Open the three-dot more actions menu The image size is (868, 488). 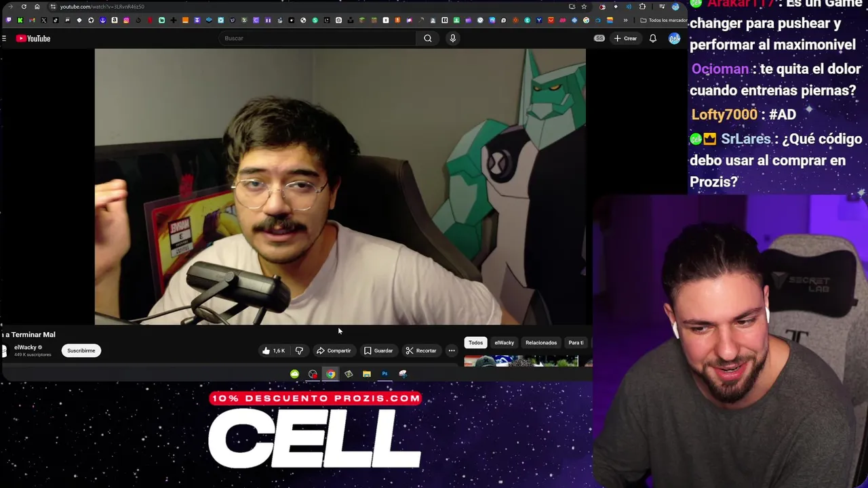(x=452, y=350)
